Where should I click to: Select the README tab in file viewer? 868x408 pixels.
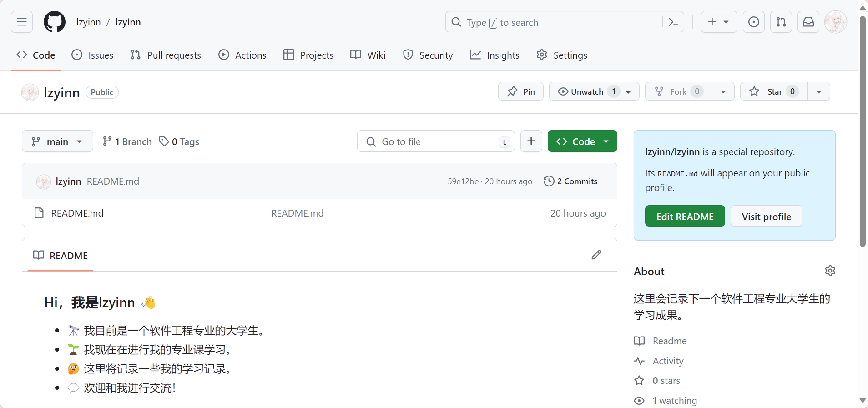61,255
